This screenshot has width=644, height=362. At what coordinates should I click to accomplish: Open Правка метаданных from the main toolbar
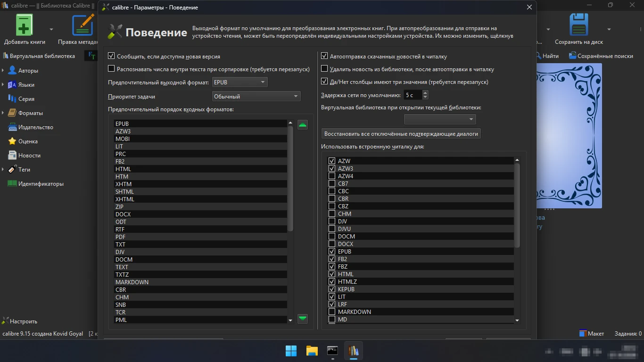click(83, 25)
